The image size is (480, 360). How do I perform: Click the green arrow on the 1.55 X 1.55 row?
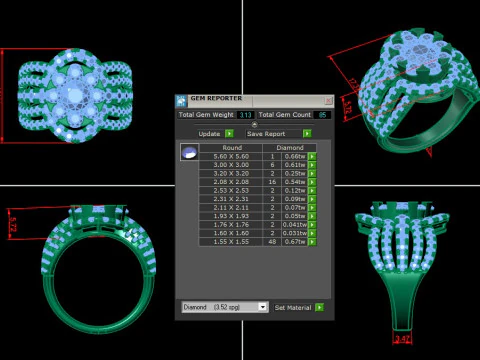point(312,242)
